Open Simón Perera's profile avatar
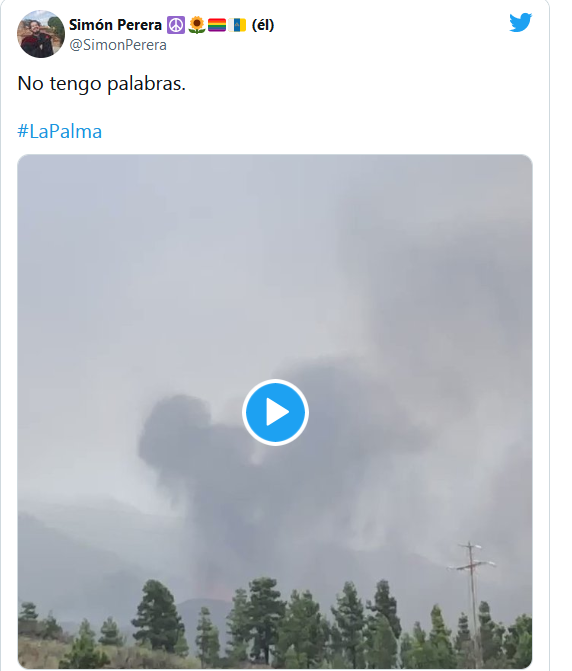This screenshot has width=572, height=671. (41, 34)
